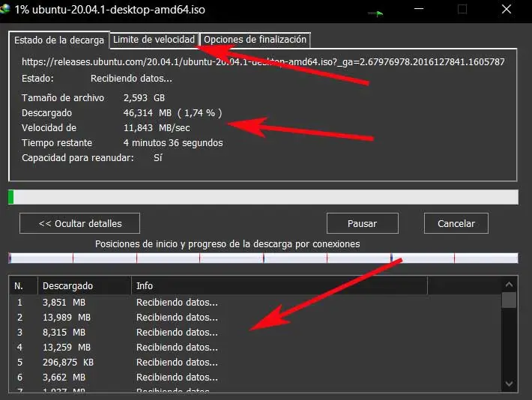Open Opciones de finalización tab

[x=256, y=40]
